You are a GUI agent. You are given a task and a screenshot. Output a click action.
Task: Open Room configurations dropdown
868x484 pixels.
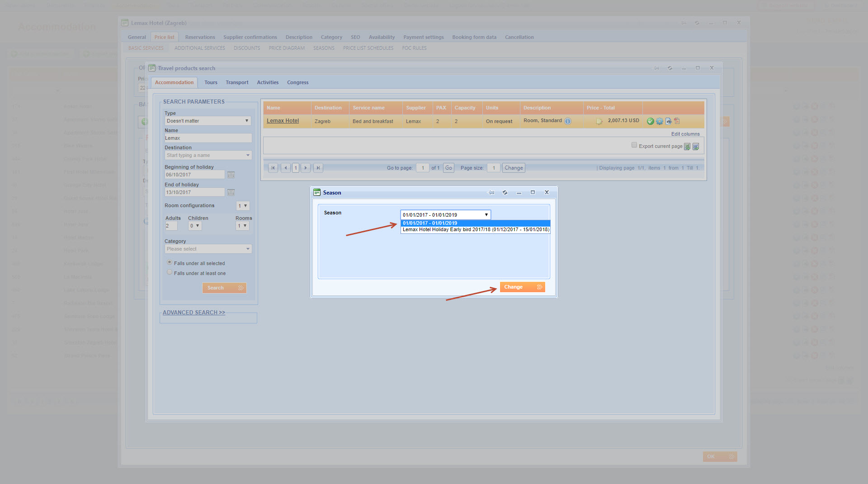pos(243,206)
